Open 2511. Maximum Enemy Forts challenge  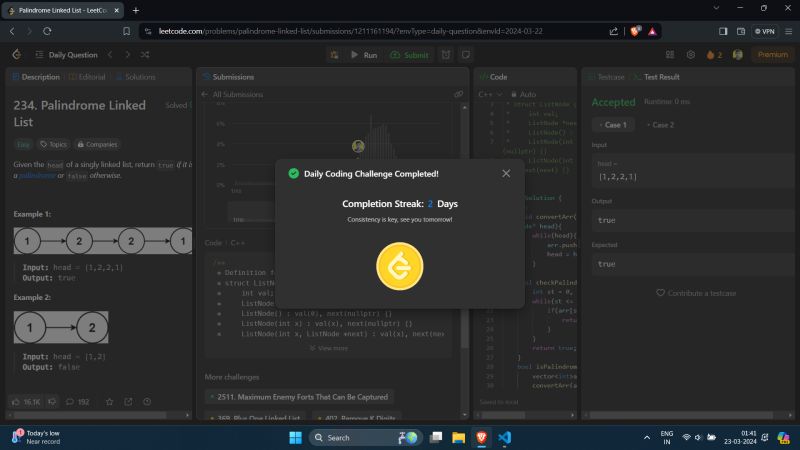299,397
